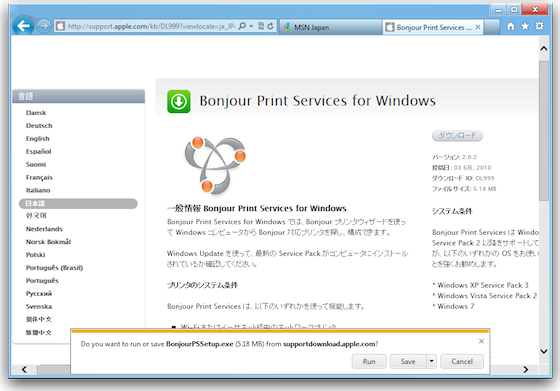This screenshot has height=391, width=560.
Task: Dismiss the download notification with X
Action: pos(481,341)
